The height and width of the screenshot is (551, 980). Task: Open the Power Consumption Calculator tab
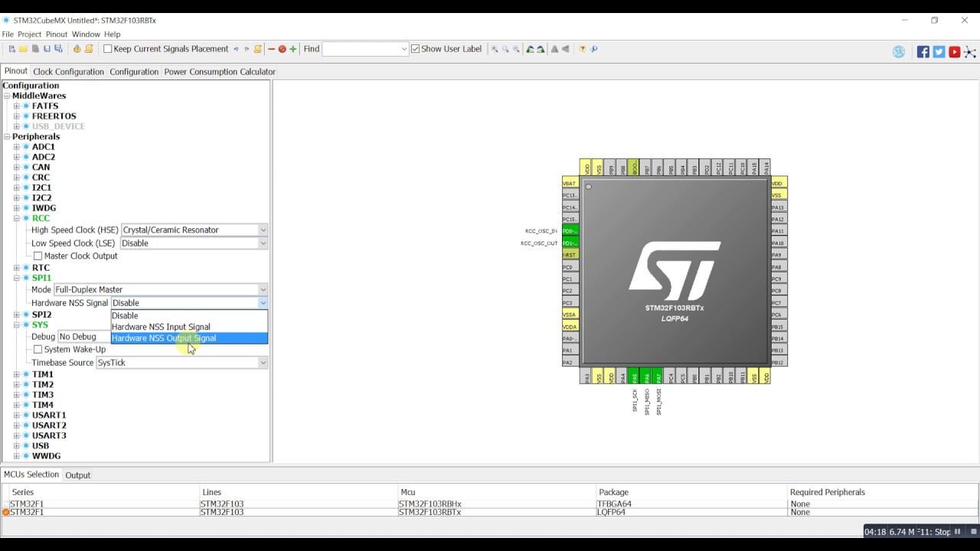coord(220,72)
